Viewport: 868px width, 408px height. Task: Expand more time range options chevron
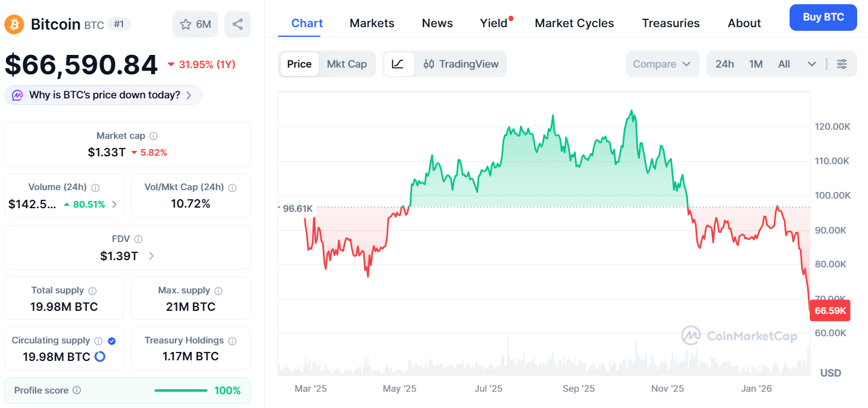811,64
